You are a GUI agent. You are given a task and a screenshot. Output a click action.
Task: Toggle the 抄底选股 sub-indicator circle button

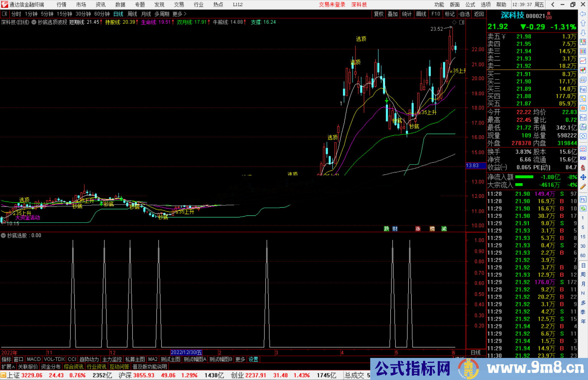click(x=4, y=235)
